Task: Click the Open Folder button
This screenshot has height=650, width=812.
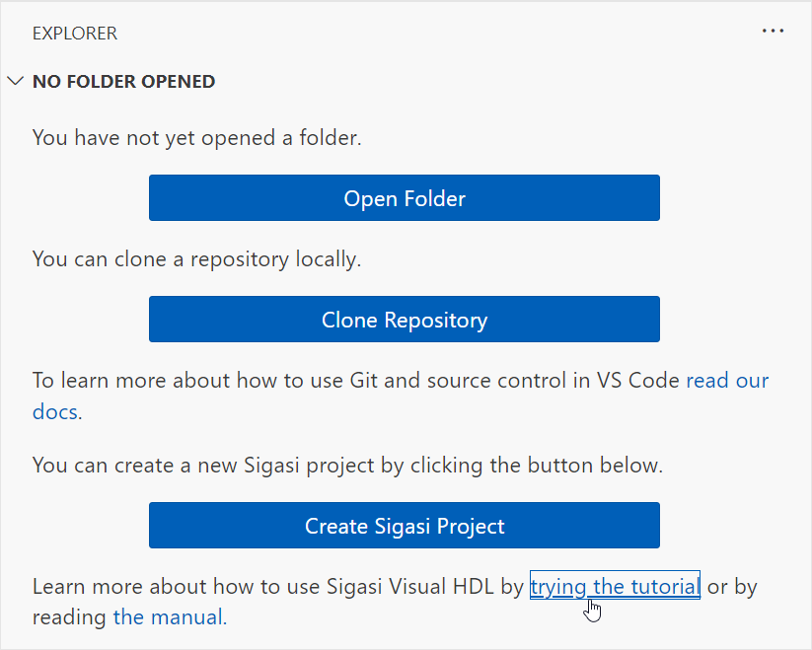Action: [x=405, y=198]
